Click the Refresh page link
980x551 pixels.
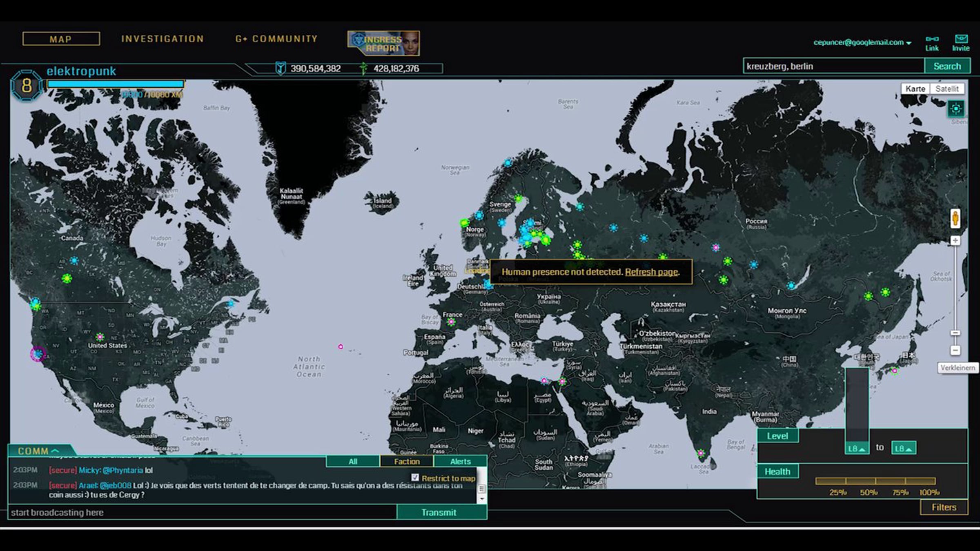pyautogui.click(x=651, y=272)
